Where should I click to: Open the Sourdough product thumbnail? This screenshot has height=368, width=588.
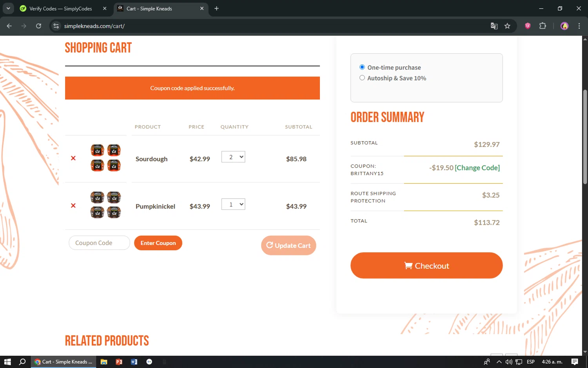[x=105, y=158]
